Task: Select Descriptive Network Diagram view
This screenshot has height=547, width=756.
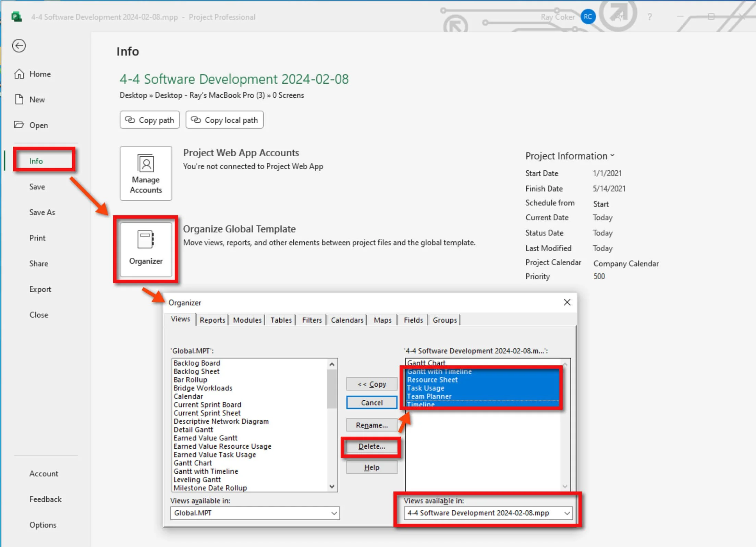Action: [x=221, y=421]
